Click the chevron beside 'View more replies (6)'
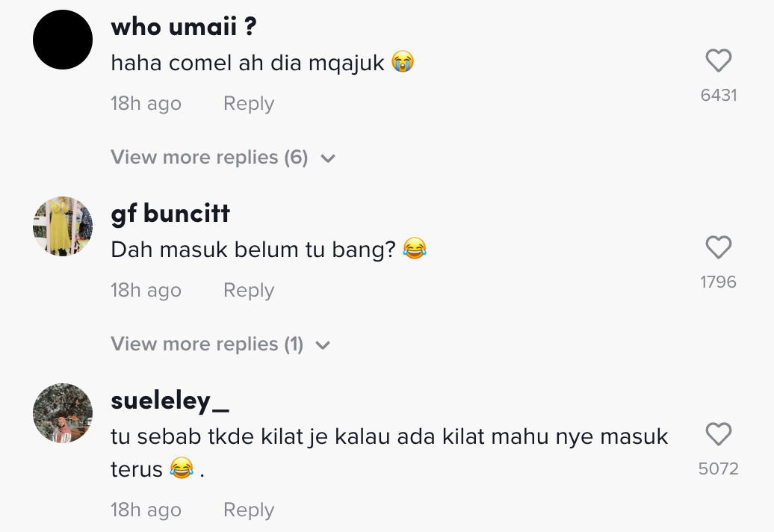 pos(327,158)
